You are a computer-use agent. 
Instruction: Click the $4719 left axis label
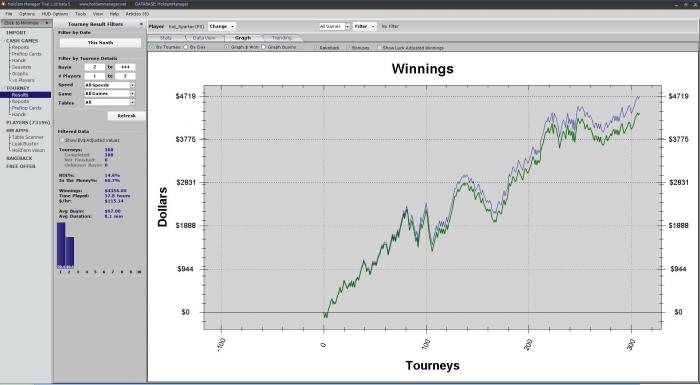[x=185, y=96]
